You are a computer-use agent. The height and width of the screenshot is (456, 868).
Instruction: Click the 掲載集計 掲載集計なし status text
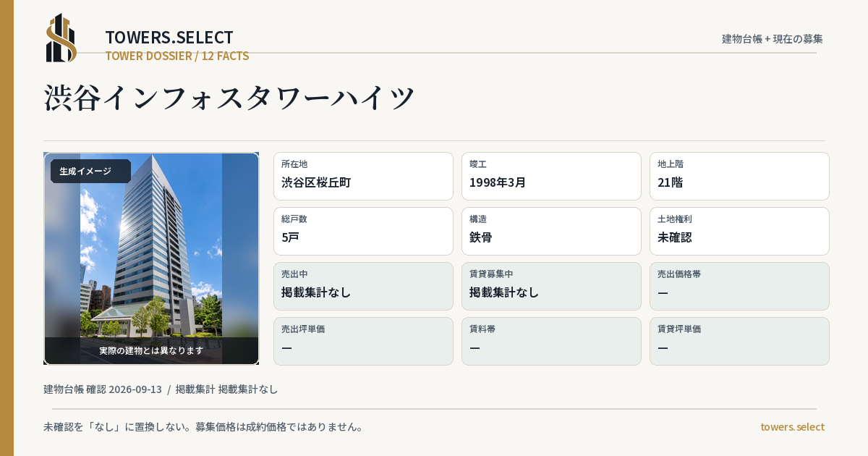coord(227,389)
